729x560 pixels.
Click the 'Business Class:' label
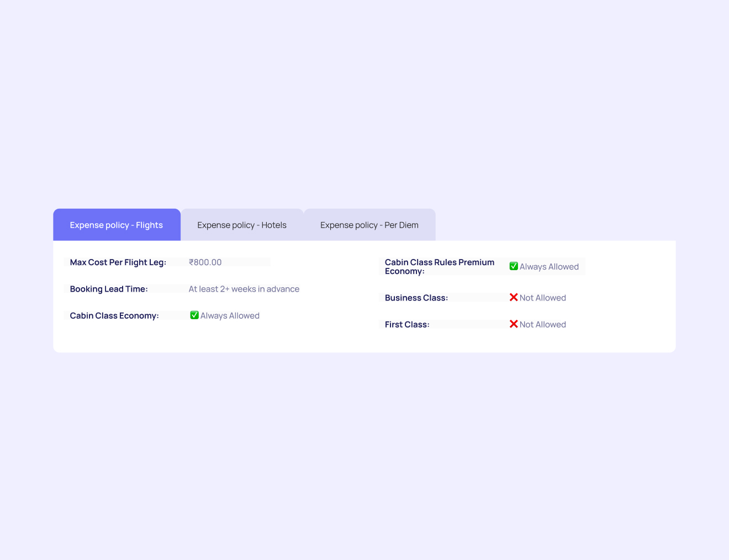pyautogui.click(x=416, y=298)
